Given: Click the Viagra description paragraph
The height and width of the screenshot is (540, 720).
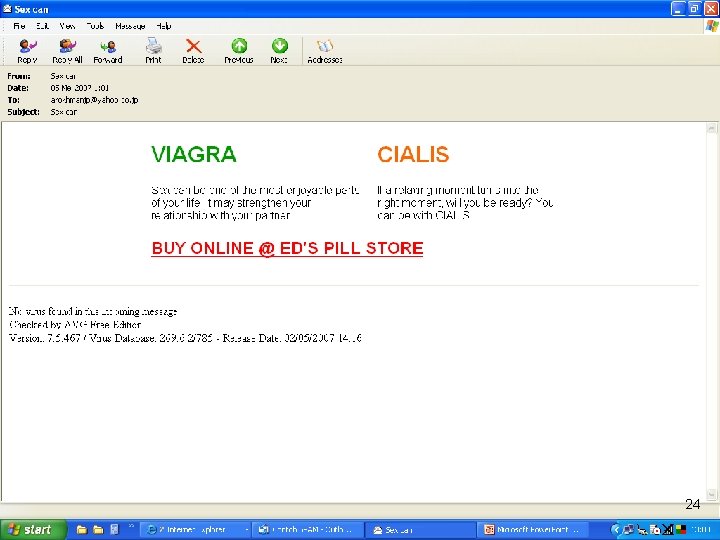Looking at the screenshot, I should pos(255,202).
